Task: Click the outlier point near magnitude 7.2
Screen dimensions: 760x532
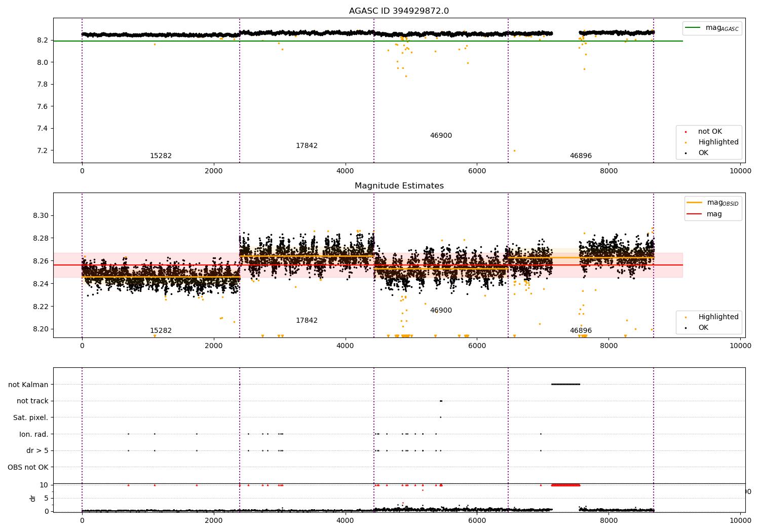Action: [514, 150]
